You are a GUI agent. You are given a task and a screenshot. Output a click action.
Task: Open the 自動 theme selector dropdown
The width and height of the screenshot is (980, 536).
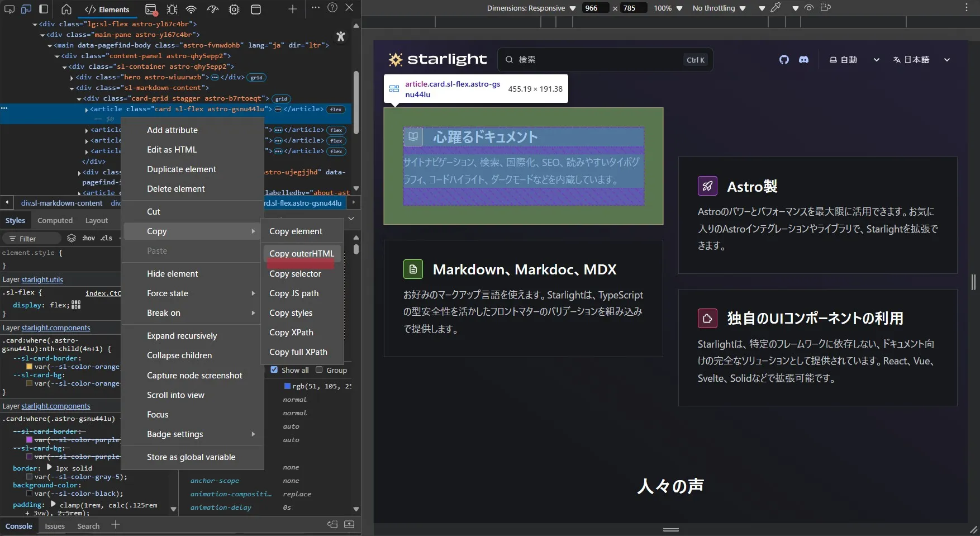point(854,60)
